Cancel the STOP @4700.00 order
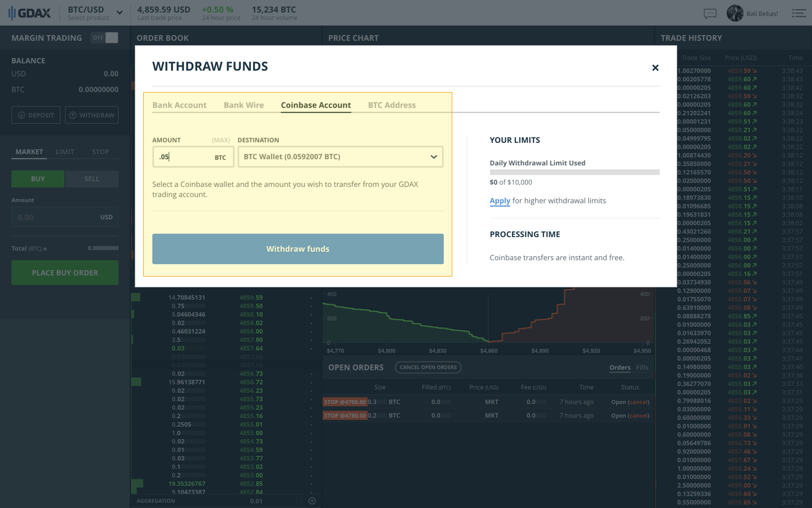This screenshot has width=812, height=508. [638, 402]
